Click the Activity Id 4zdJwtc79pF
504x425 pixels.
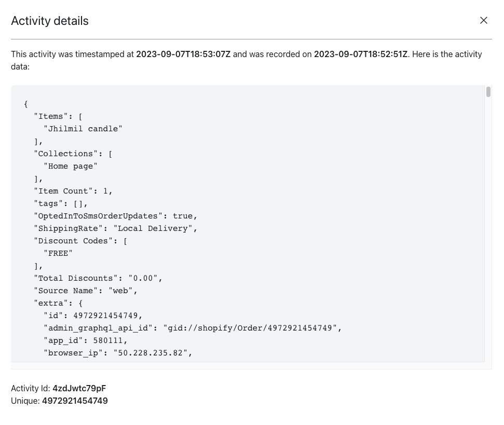(x=79, y=388)
